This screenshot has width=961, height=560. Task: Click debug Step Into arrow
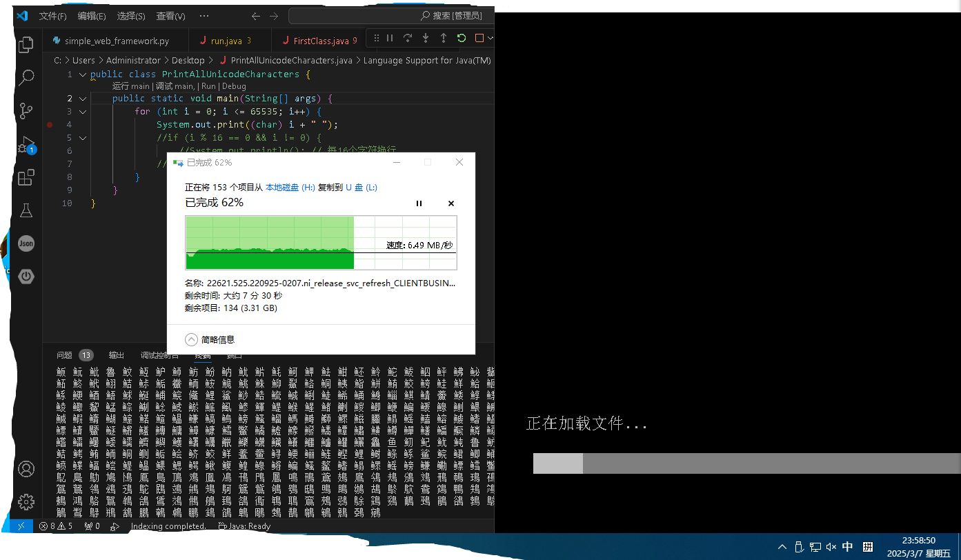[426, 38]
